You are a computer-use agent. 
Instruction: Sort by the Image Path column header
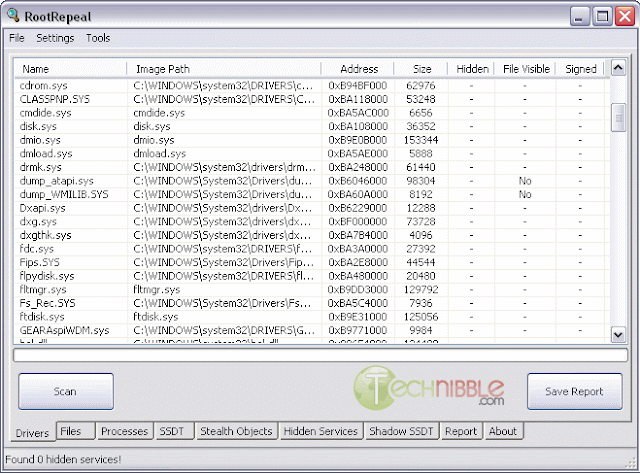pyautogui.click(x=224, y=69)
